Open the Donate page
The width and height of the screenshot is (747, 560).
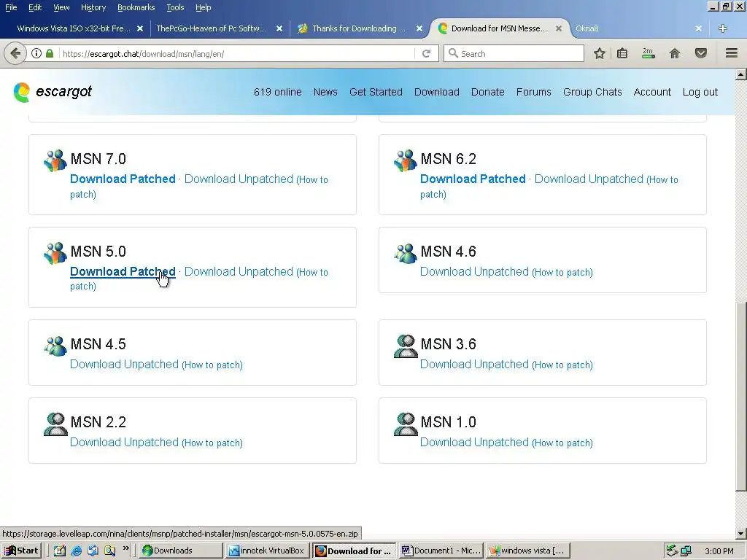coord(488,92)
